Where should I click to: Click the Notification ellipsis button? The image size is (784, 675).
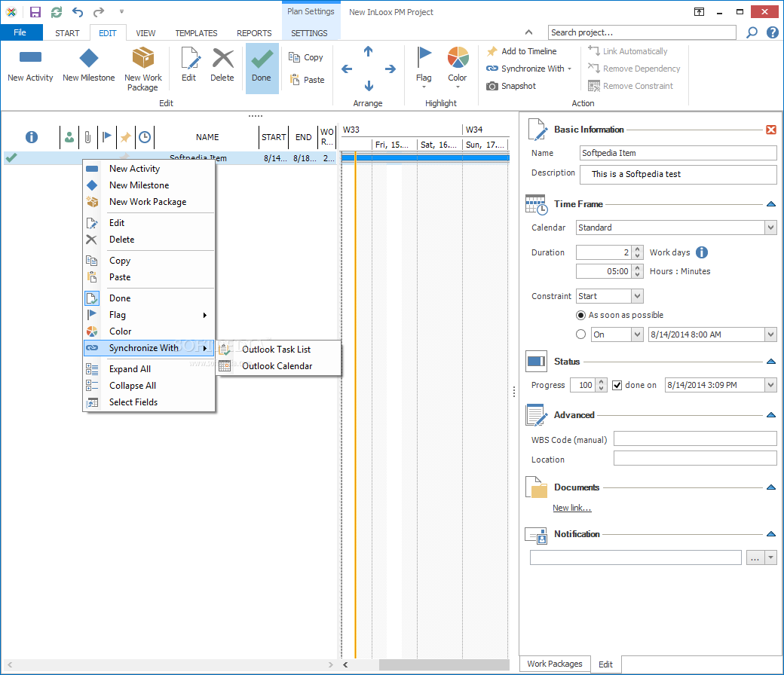click(755, 557)
